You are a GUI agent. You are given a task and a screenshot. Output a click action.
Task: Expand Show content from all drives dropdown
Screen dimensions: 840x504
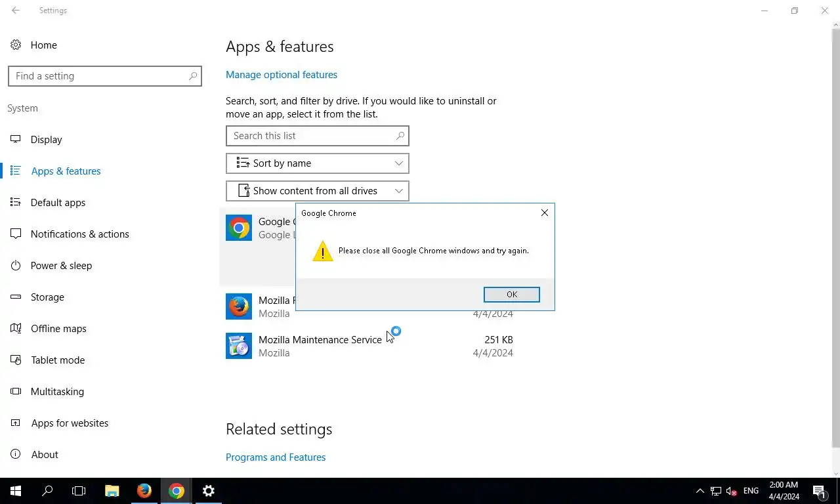coord(317,191)
